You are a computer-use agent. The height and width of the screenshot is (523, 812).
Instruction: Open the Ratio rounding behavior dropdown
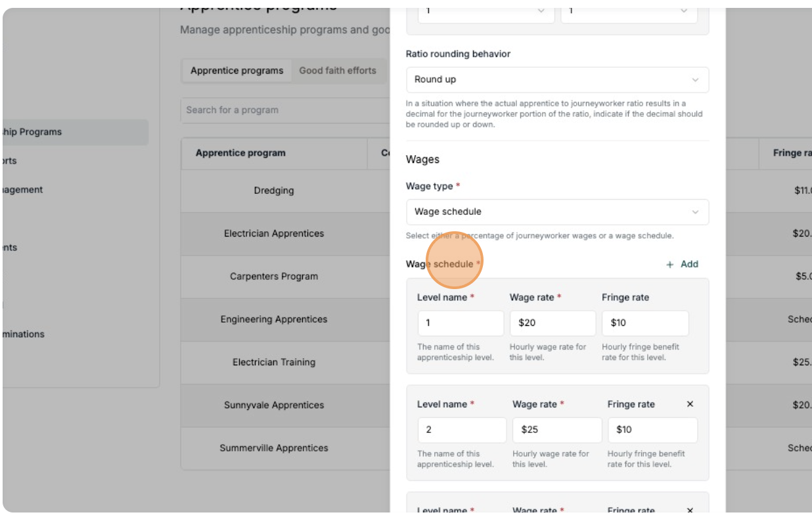(x=557, y=80)
